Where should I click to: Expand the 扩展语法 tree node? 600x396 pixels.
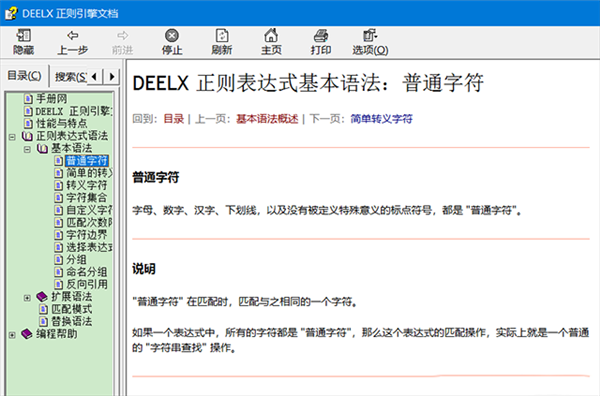click(27, 298)
